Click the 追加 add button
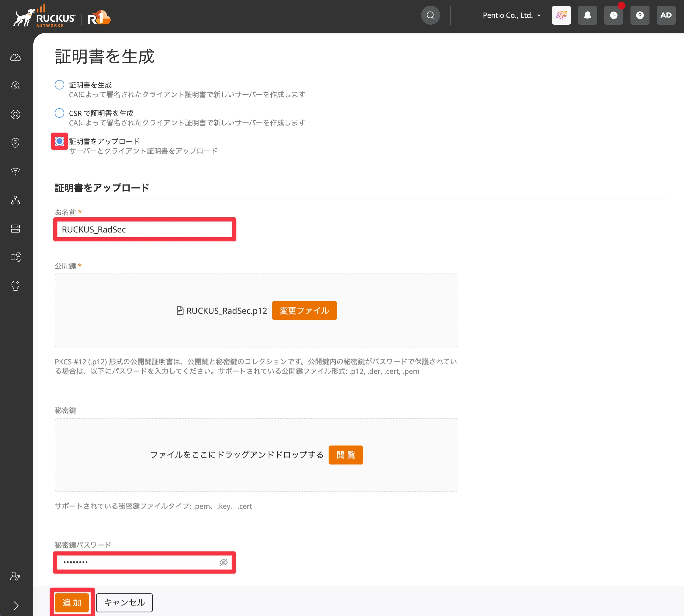The height and width of the screenshot is (616, 684). tap(72, 602)
